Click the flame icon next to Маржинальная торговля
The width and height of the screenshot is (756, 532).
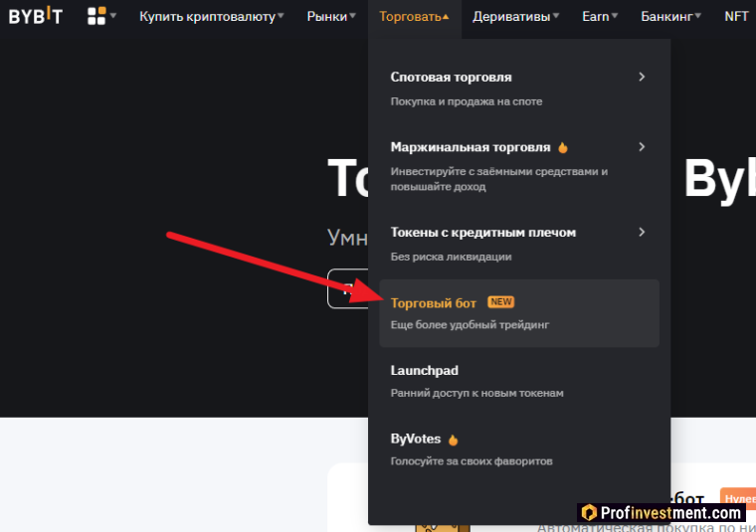563,147
